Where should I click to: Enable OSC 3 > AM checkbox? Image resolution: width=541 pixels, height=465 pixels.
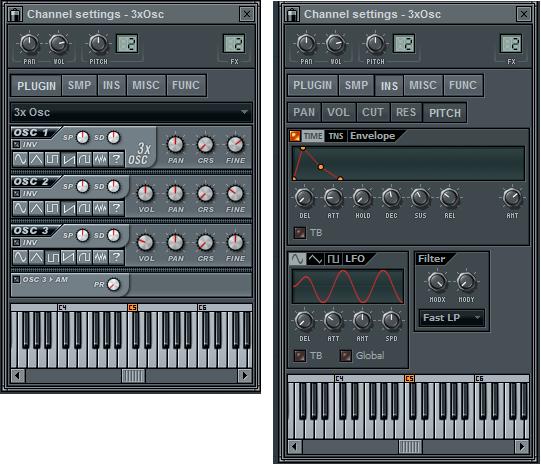tap(16, 279)
